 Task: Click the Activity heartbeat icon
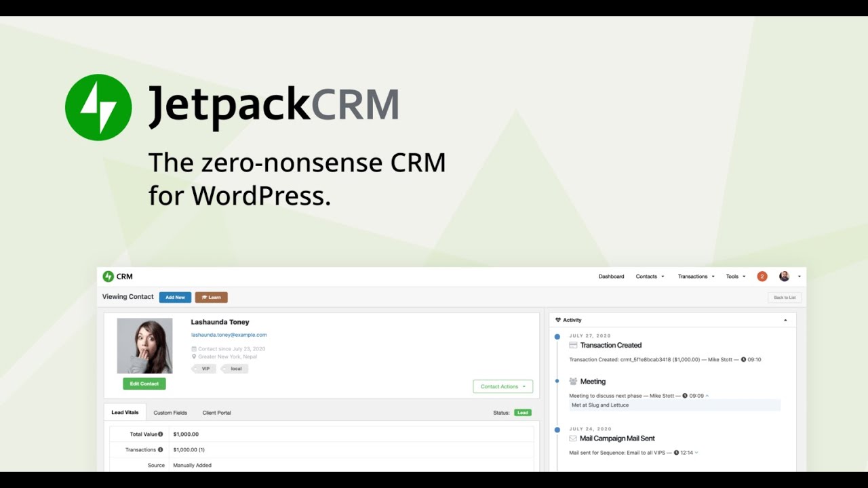[558, 320]
